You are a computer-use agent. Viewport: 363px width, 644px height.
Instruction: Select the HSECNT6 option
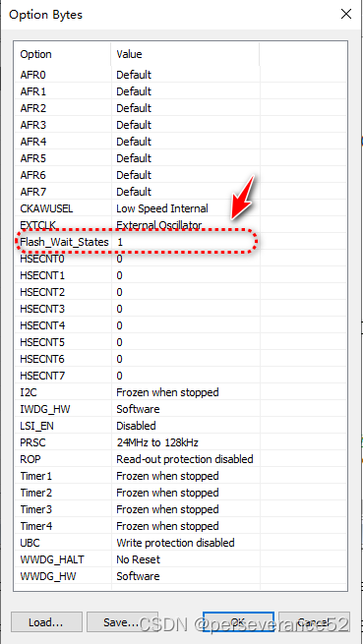coord(42,360)
